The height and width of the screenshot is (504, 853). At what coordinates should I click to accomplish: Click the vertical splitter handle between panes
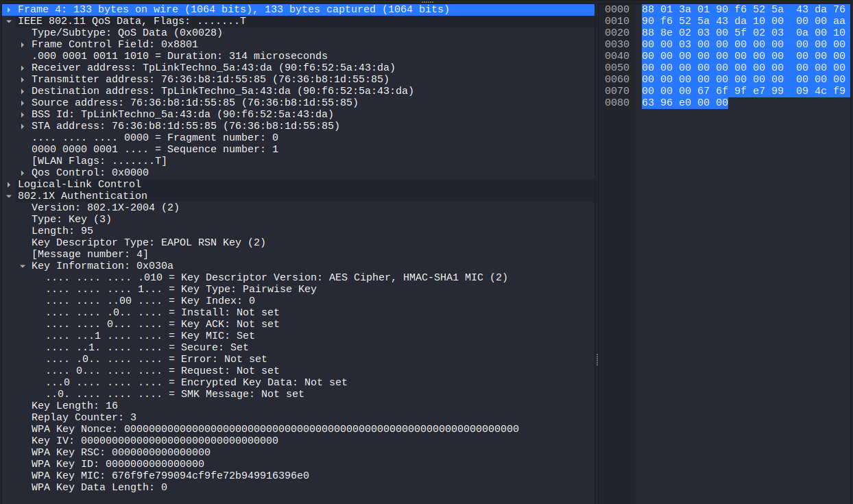pyautogui.click(x=597, y=359)
